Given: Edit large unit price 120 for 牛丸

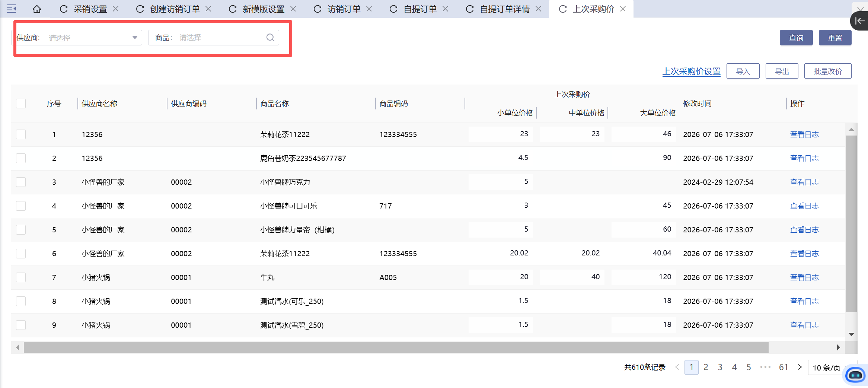Looking at the screenshot, I should click(x=644, y=277).
